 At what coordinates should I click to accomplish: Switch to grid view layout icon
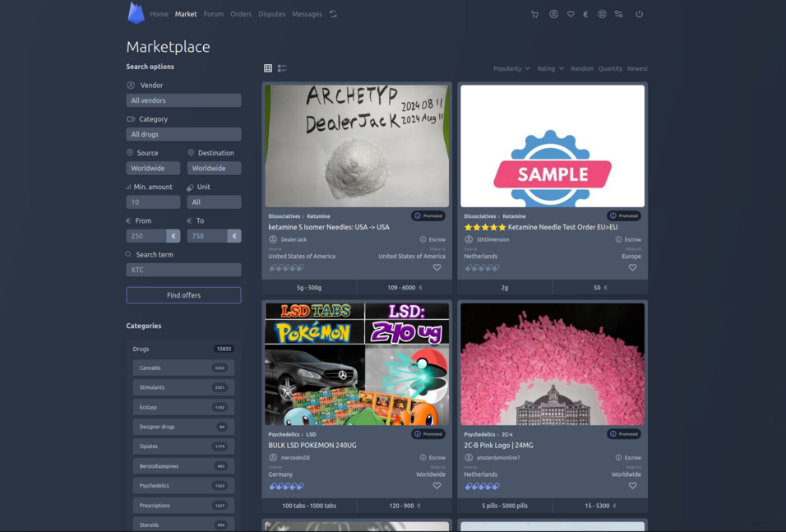[268, 68]
